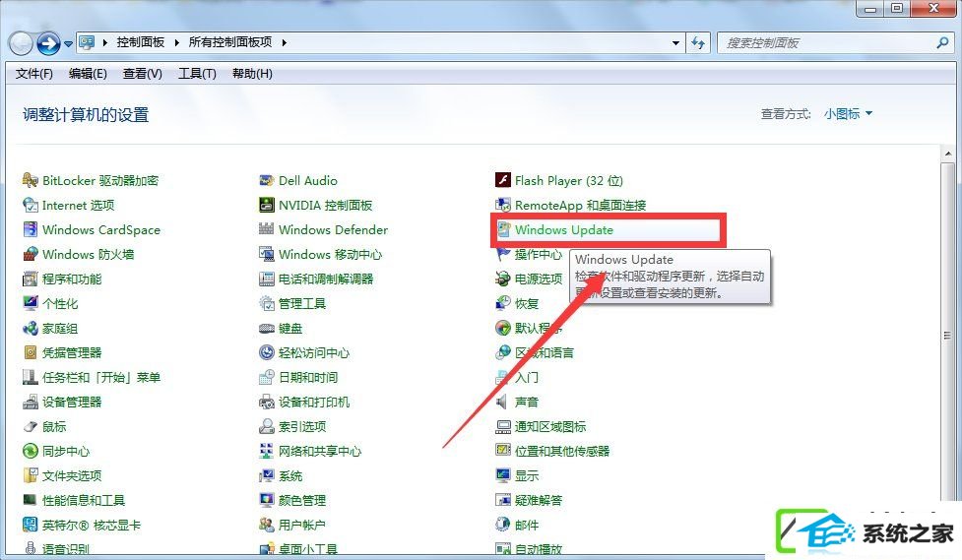Open the 编辑(E) menu
The image size is (962, 560).
point(88,74)
